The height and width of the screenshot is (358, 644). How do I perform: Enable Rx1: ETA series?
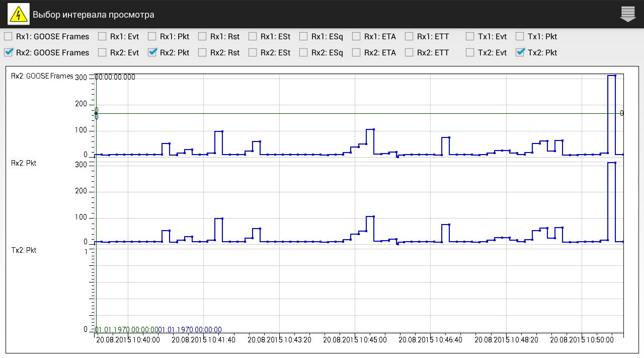coord(356,36)
